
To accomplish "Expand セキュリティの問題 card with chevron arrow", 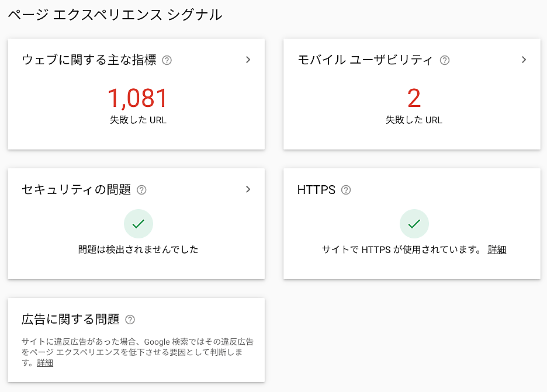I will [248, 189].
